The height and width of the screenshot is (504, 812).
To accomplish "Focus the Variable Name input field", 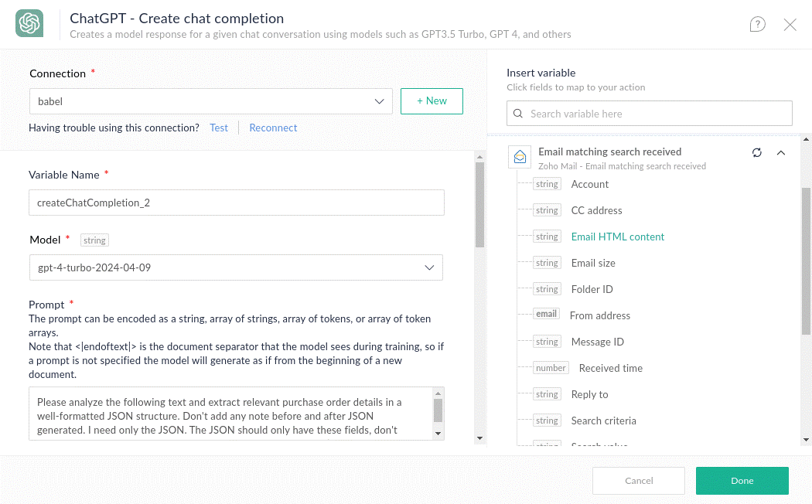I will tap(236, 203).
